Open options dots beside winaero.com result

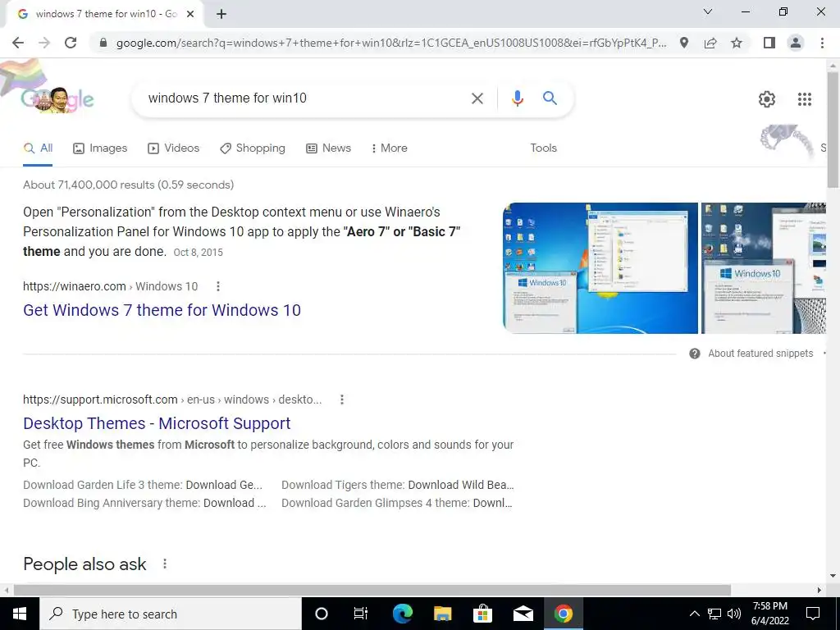[218, 286]
